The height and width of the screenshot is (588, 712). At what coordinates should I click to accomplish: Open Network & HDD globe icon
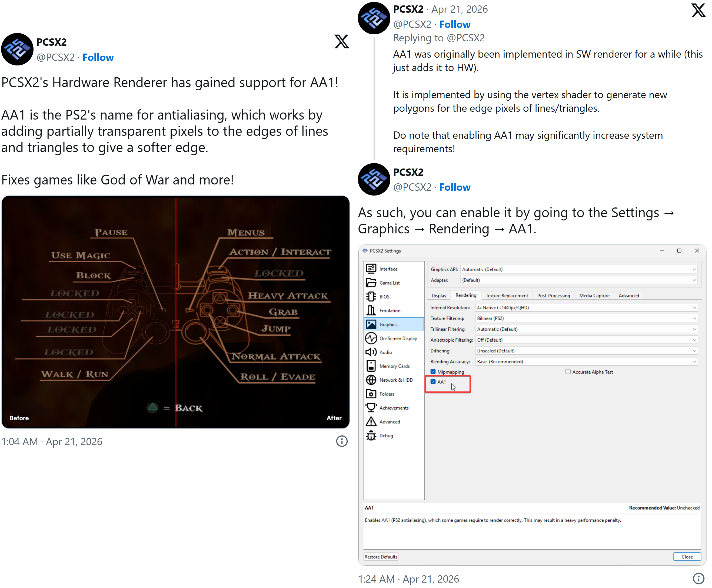tap(371, 380)
